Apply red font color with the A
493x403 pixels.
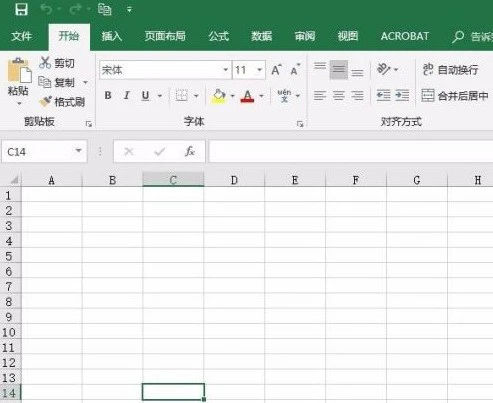click(247, 96)
